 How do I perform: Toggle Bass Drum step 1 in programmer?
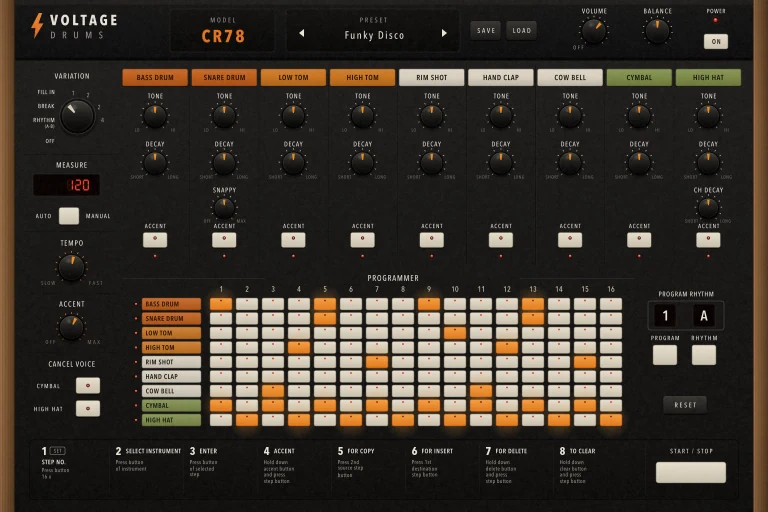coord(221,304)
